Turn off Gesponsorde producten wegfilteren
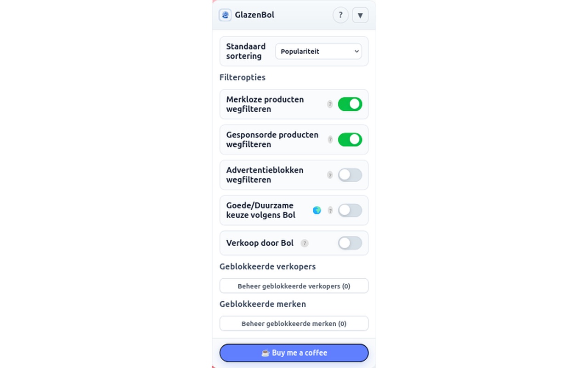 (350, 139)
